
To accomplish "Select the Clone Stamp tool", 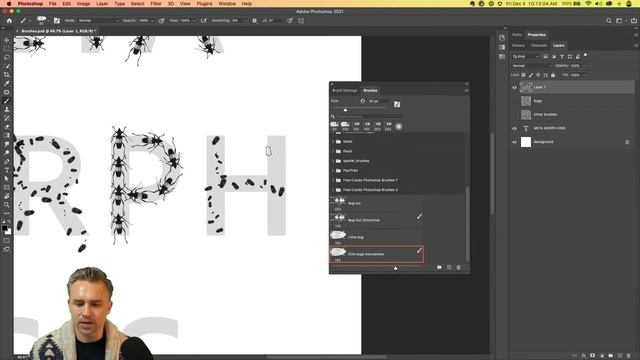I will pyautogui.click(x=7, y=109).
